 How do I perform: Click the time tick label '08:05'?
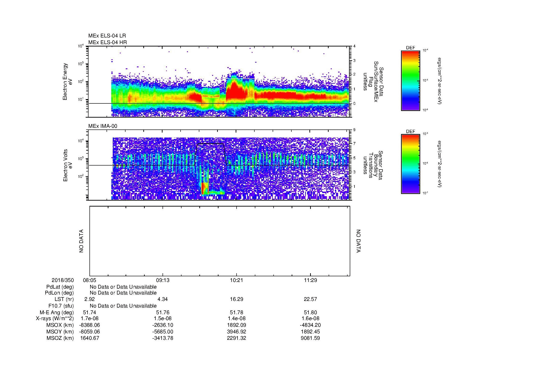(x=90, y=280)
